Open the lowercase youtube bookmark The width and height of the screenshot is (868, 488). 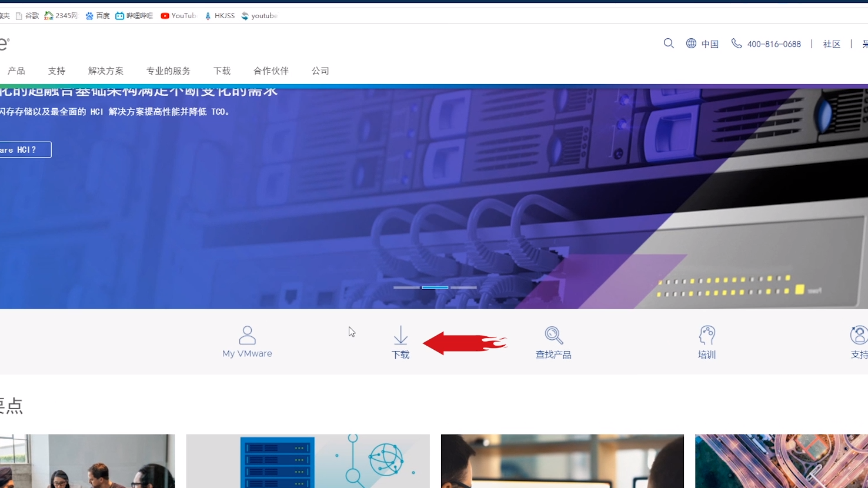tap(259, 16)
